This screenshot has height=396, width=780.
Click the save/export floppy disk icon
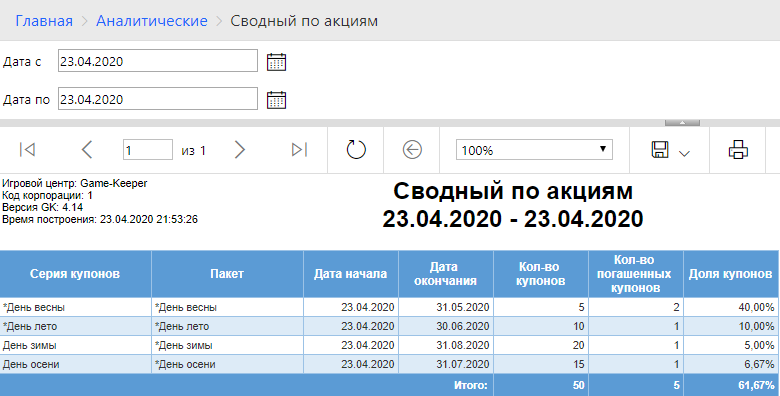coord(660,150)
